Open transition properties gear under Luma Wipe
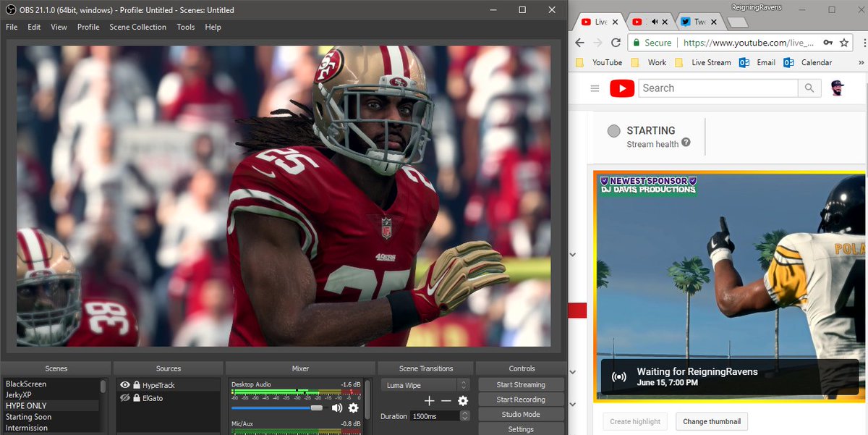The height and width of the screenshot is (435, 868). [x=463, y=401]
